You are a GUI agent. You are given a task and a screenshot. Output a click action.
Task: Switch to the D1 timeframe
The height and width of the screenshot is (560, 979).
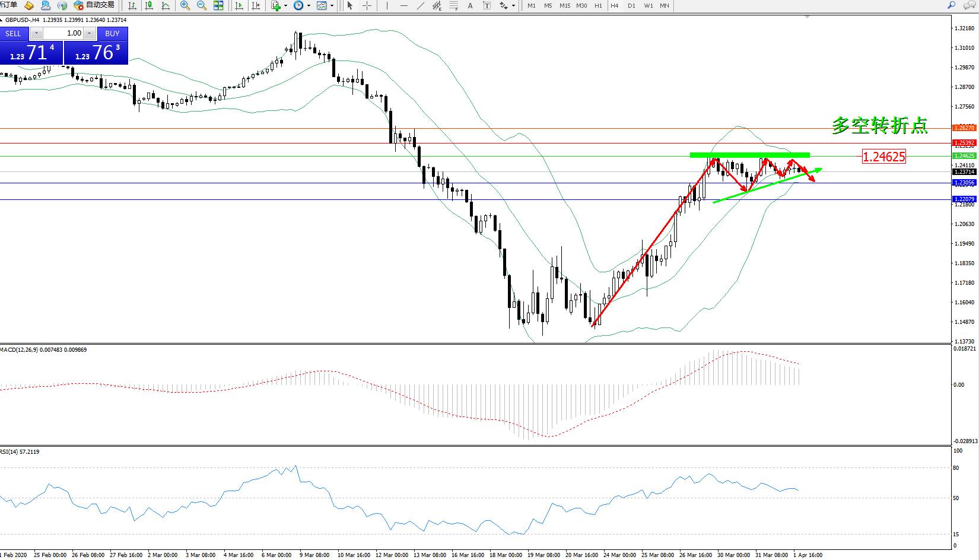click(631, 5)
